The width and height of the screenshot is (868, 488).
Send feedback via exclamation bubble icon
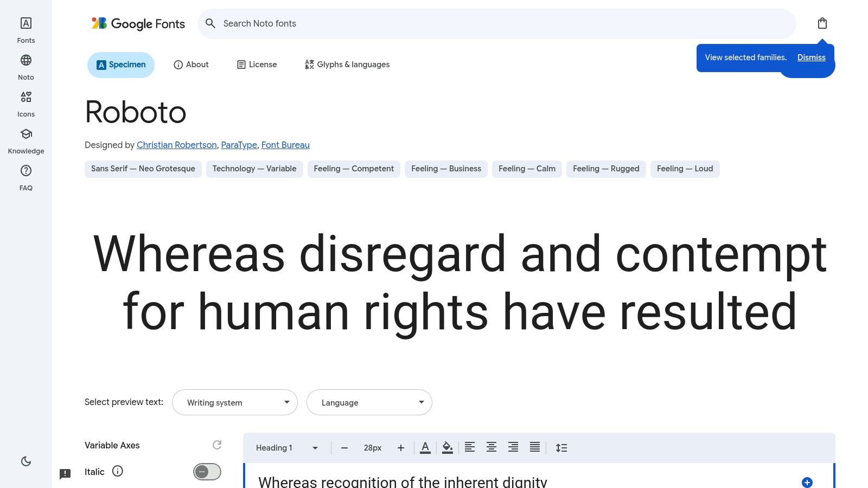point(65,474)
